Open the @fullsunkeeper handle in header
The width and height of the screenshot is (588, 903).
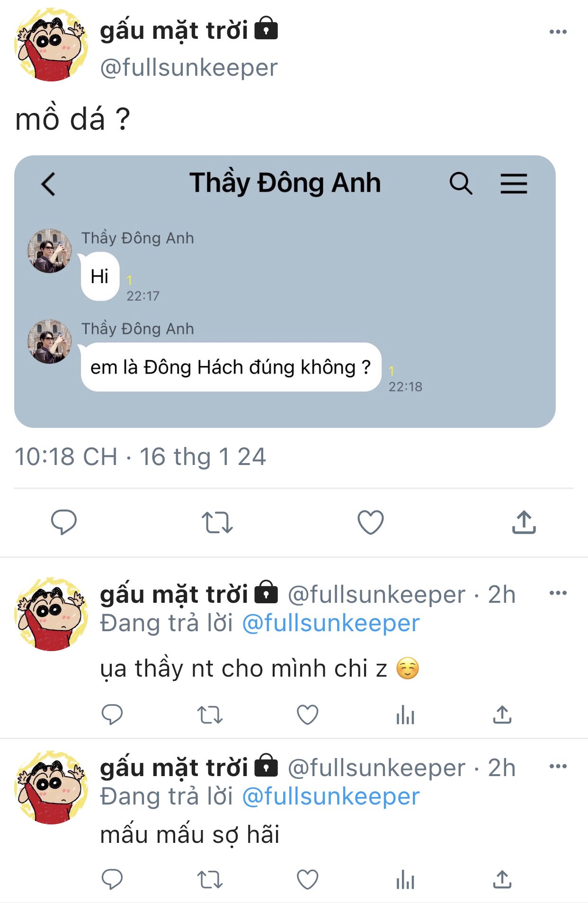click(188, 68)
